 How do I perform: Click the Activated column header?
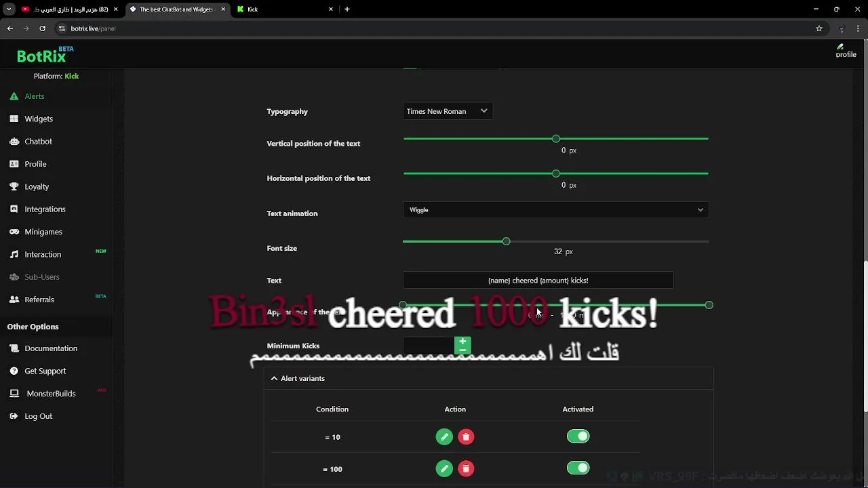point(578,409)
